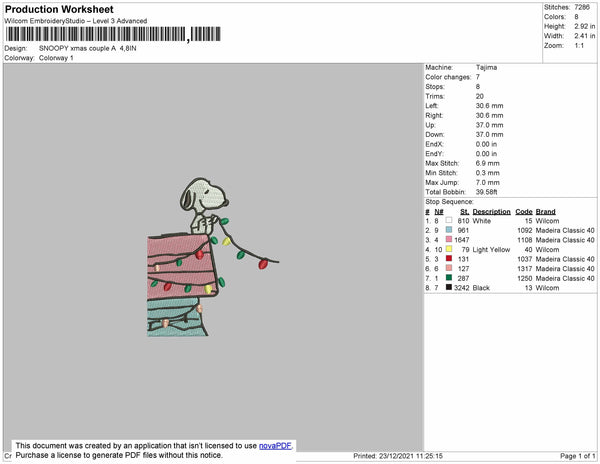600x464 pixels.
Task: Click the Min Stitch value '0.3 mm'
Action: [x=488, y=173]
